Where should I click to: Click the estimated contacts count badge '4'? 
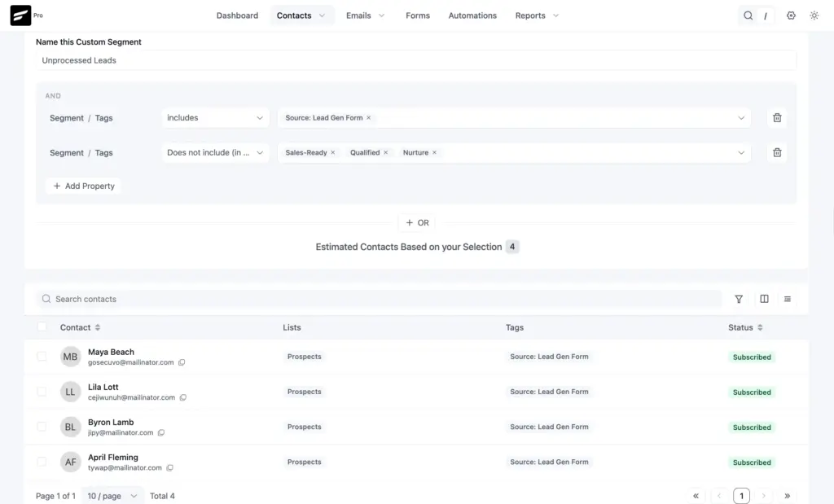point(512,247)
